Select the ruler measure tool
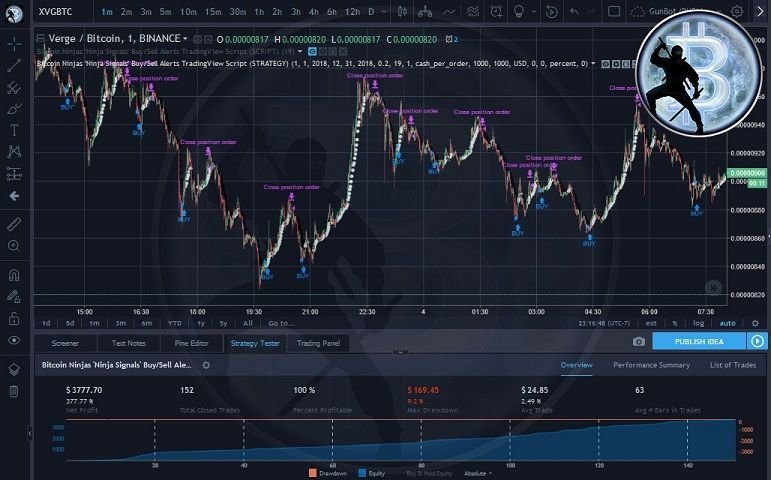The height and width of the screenshot is (480, 771). (x=14, y=224)
